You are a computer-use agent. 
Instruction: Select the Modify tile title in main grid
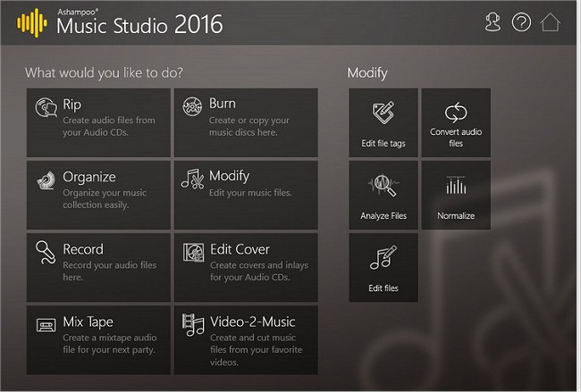tap(230, 176)
